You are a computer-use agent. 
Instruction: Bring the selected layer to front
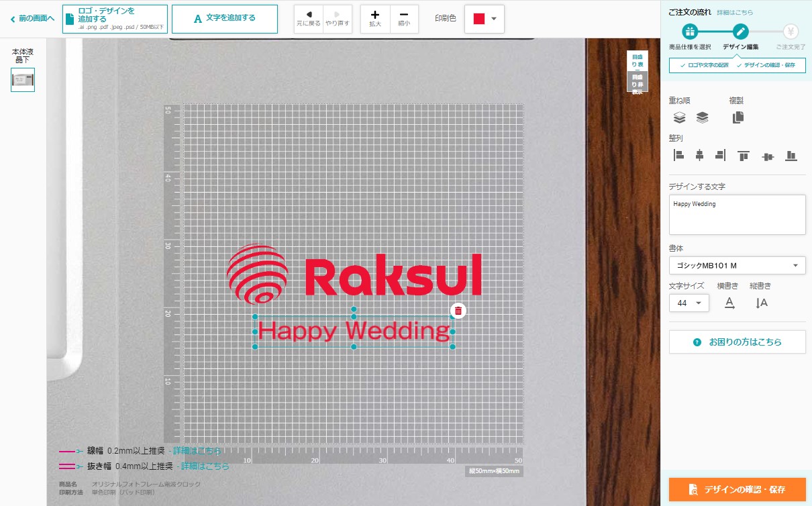(680, 117)
